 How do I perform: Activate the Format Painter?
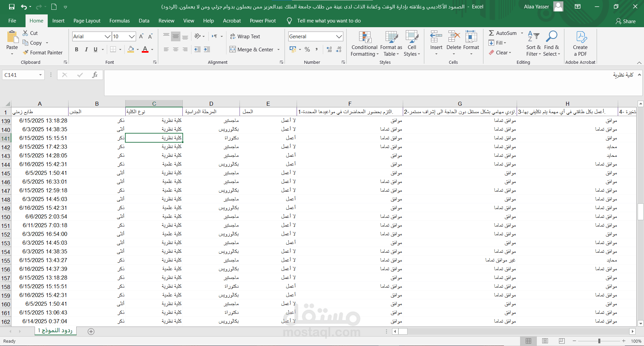point(43,52)
